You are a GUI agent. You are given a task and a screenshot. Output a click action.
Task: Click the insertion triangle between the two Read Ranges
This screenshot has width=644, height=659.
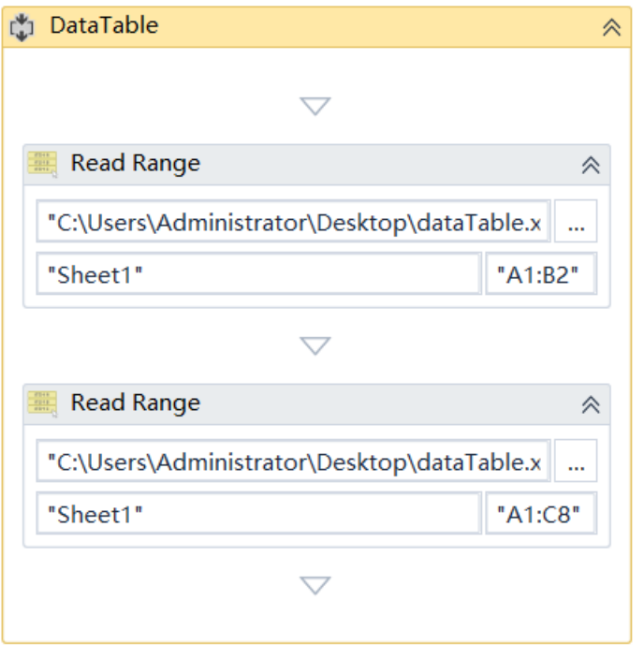click(315, 346)
